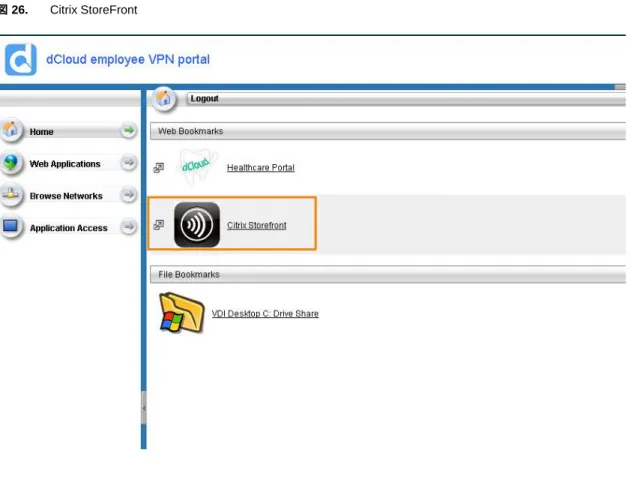Click the new-window icon beside Citrix Storefront
637x477 pixels.
pos(159,225)
